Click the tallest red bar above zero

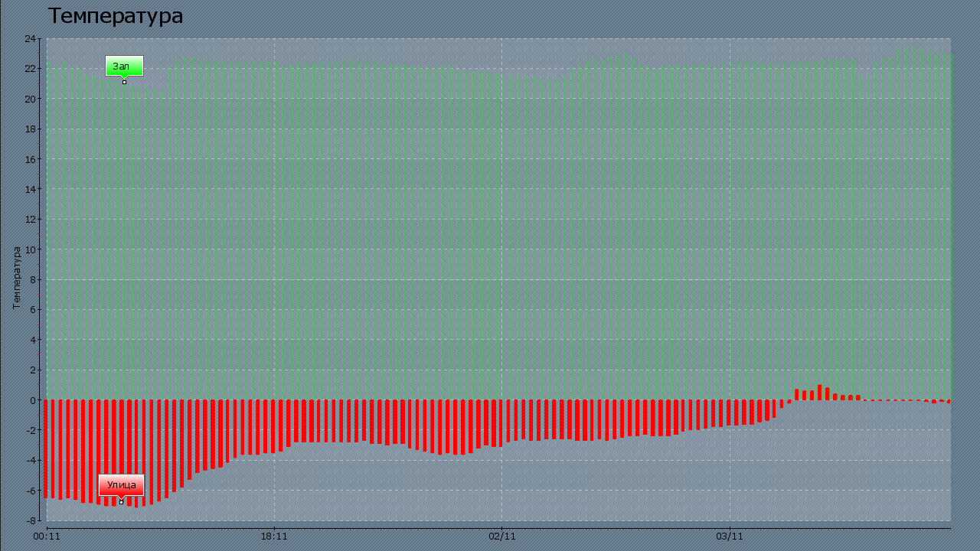[819, 392]
